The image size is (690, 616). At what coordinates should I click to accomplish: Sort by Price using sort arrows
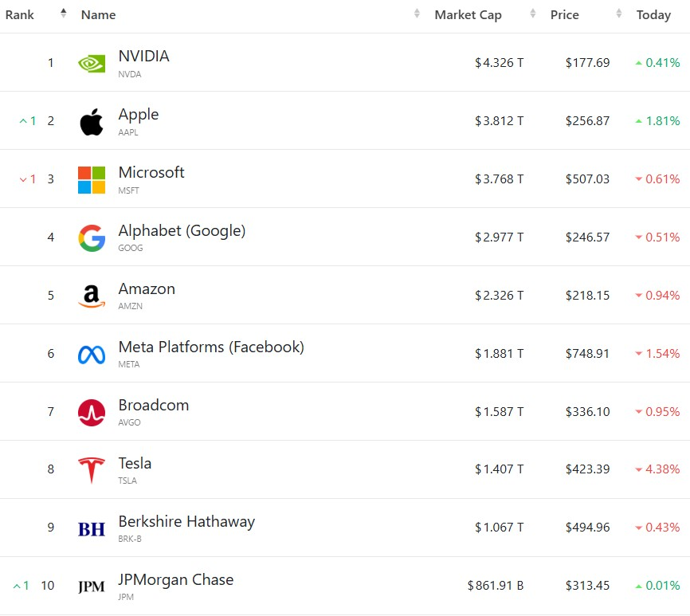[619, 14]
